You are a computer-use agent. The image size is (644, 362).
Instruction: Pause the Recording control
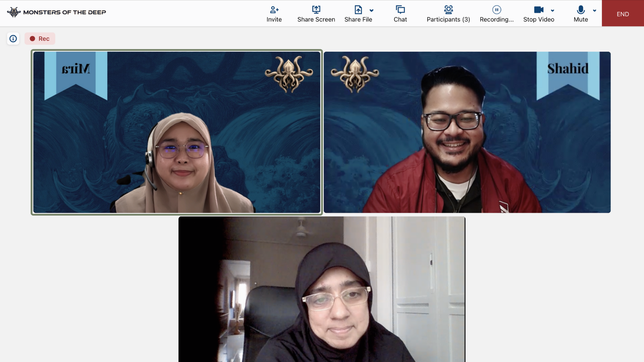click(496, 14)
